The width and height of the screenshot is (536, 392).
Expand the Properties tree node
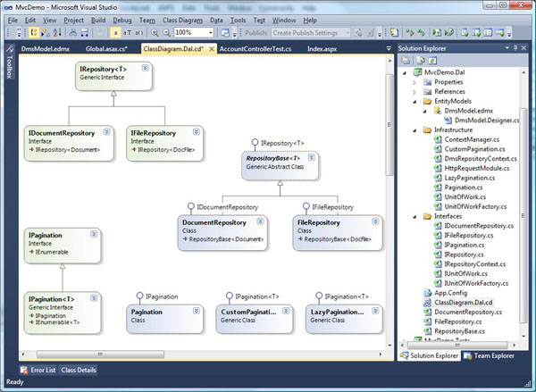(x=415, y=82)
